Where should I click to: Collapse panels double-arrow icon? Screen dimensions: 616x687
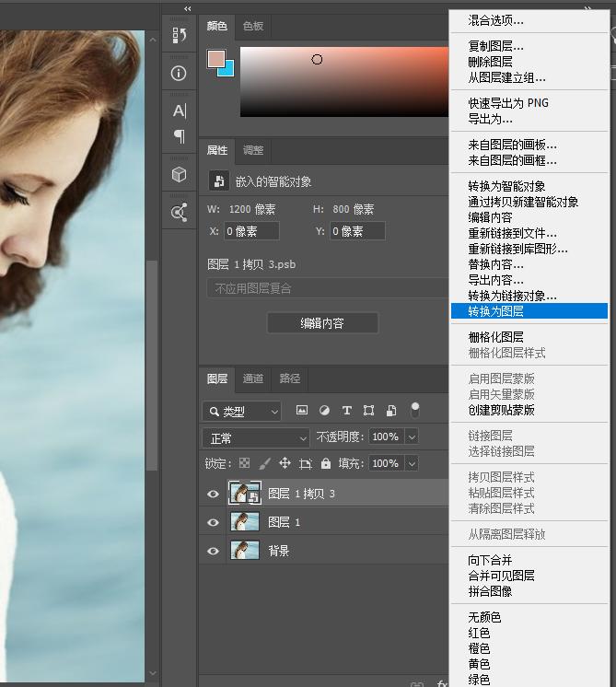click(188, 9)
